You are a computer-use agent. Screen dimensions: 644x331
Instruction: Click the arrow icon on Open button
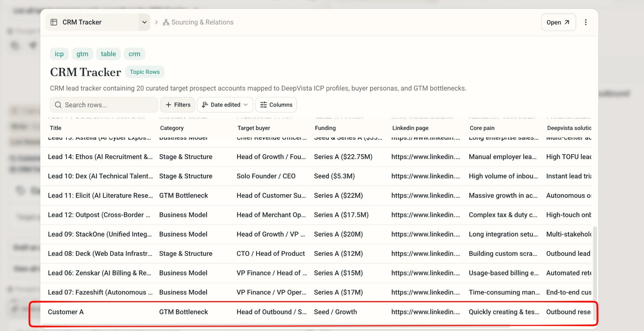pos(567,22)
